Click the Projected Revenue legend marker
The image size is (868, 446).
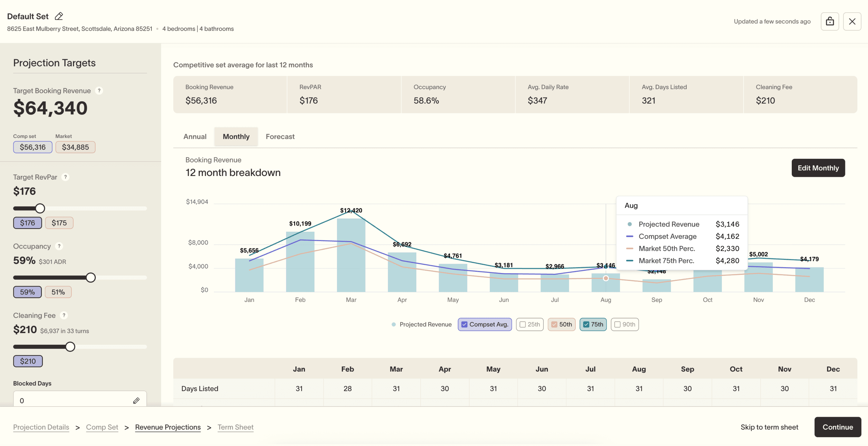tap(393, 324)
